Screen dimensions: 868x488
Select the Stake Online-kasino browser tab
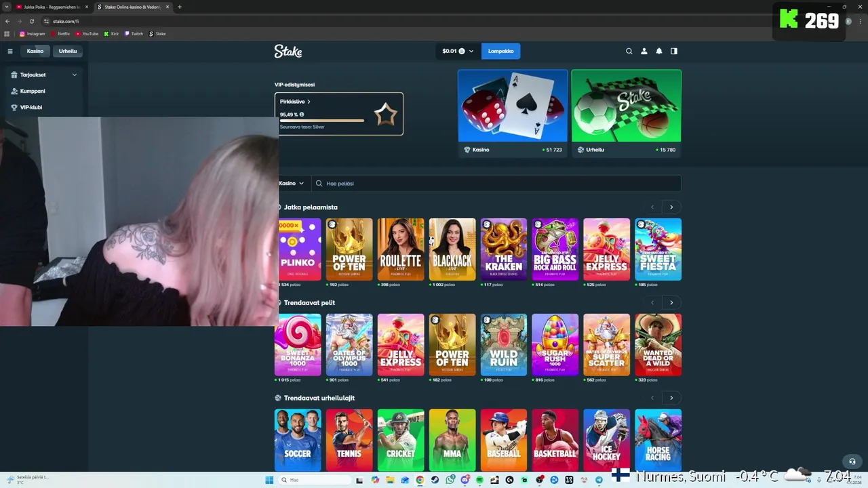tap(132, 7)
